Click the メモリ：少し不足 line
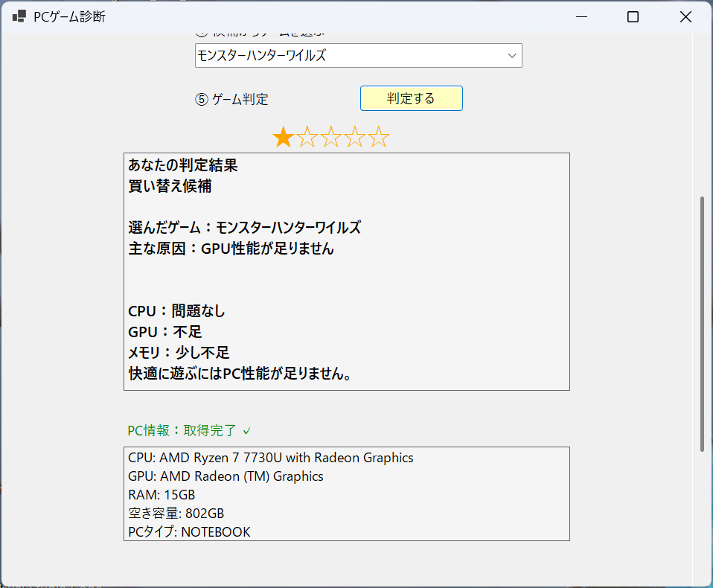 (179, 353)
